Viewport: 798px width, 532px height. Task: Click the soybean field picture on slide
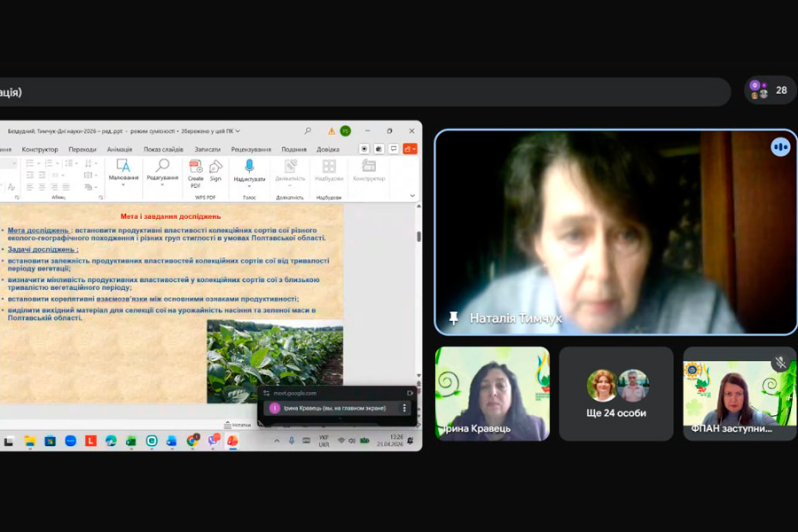tap(275, 362)
